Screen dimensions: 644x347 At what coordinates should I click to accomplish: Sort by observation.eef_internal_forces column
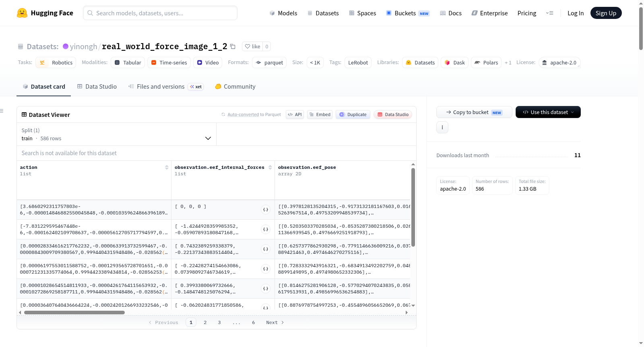coord(270,167)
